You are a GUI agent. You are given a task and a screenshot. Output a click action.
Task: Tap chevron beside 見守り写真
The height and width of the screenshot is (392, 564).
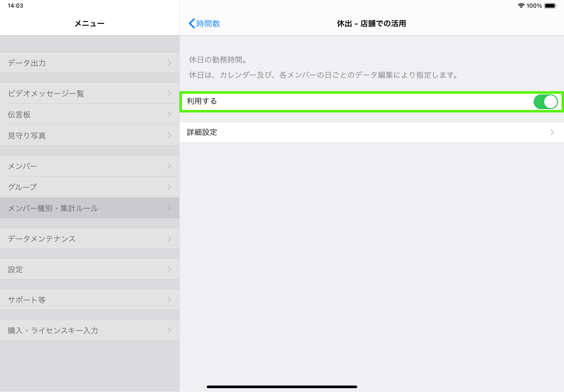tap(169, 135)
